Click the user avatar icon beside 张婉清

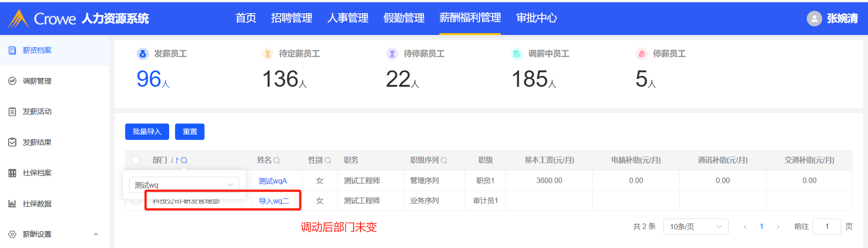coord(814,19)
